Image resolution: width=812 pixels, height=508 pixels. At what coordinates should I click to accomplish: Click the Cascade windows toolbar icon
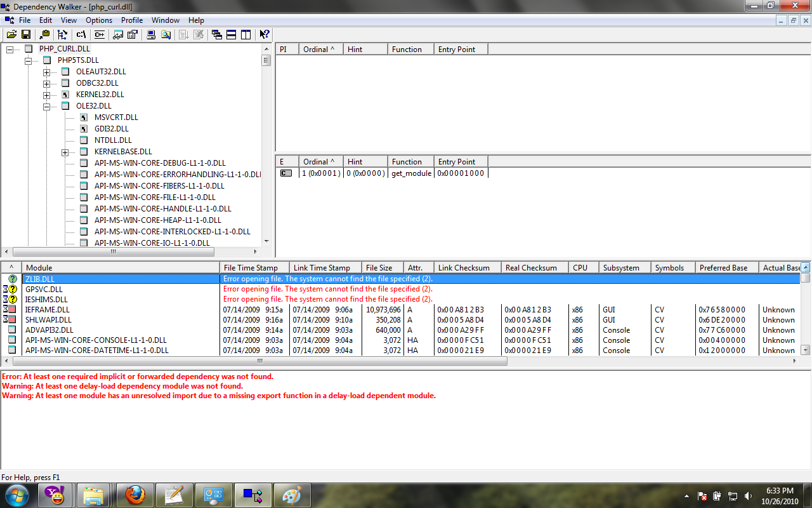tap(217, 34)
